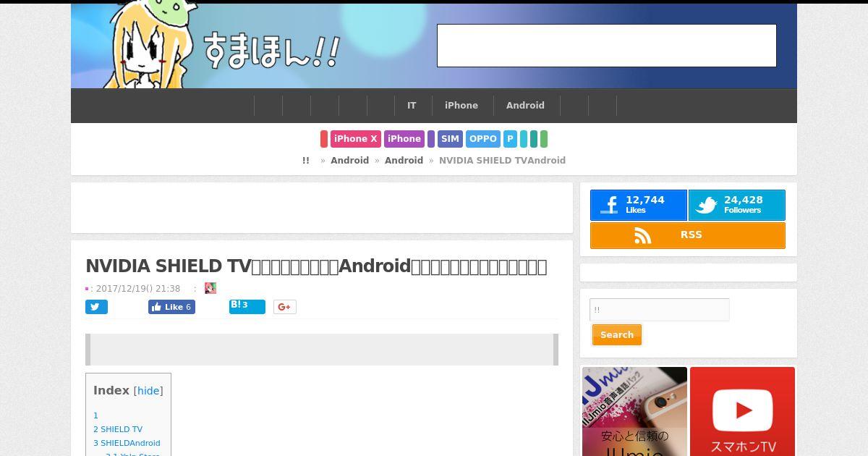
Task: Jump to Index entry 3 SHIELDAndroid
Action: coord(127,443)
